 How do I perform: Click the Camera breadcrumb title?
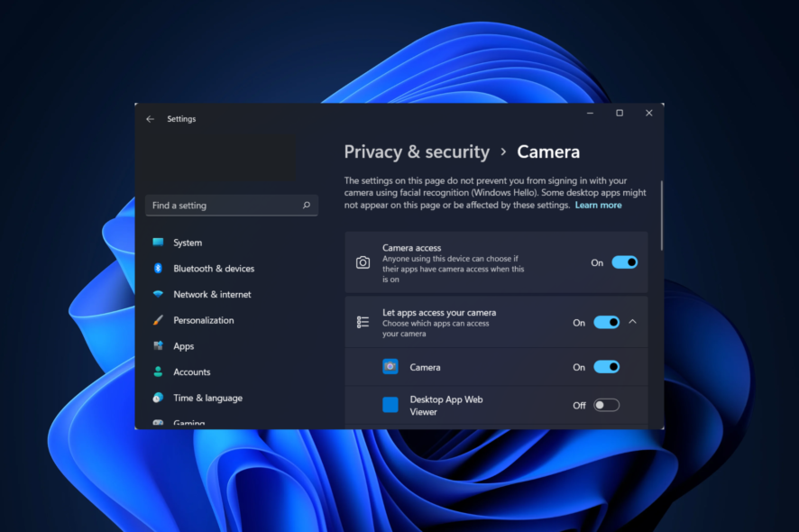548,151
